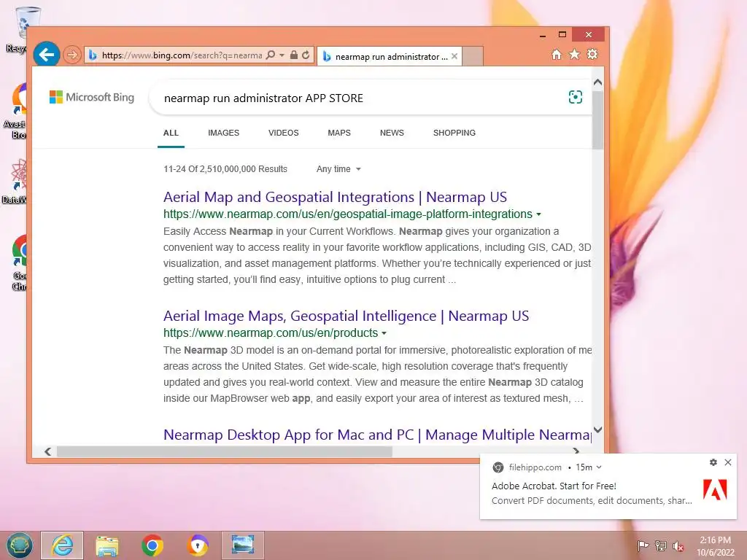This screenshot has height=560, width=747.
Task: Maximize the Internet Explorer window
Action: tap(562, 34)
